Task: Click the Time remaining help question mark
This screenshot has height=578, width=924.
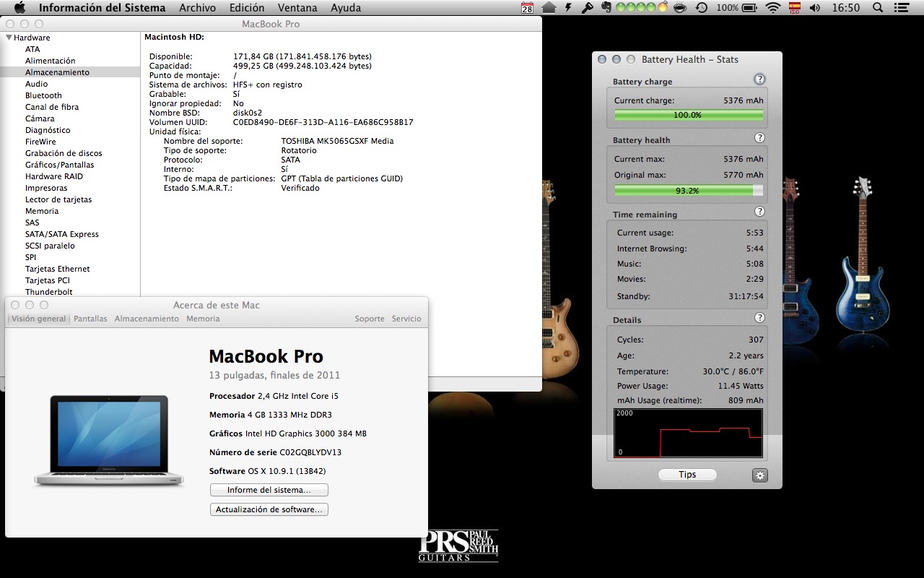Action: pyautogui.click(x=759, y=212)
